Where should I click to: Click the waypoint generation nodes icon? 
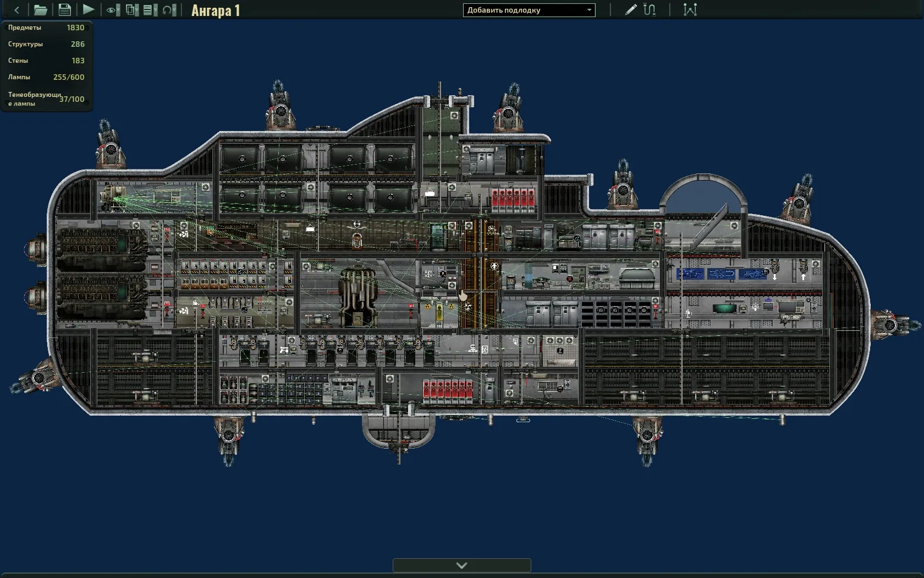690,10
